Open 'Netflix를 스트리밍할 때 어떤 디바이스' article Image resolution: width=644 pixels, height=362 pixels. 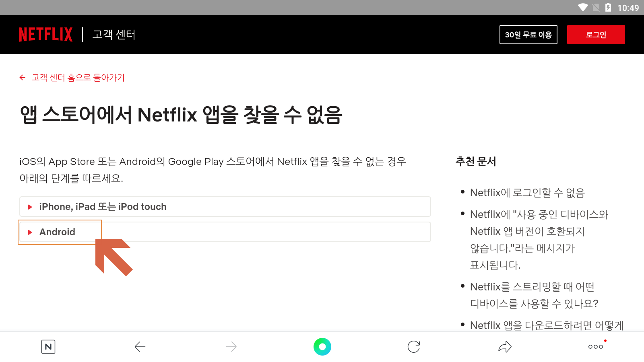click(x=534, y=295)
